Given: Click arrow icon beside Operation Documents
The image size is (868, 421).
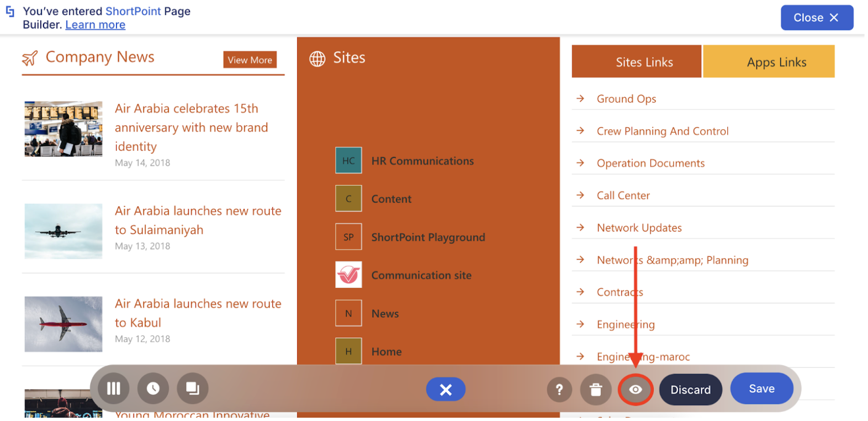Looking at the screenshot, I should 580,163.
